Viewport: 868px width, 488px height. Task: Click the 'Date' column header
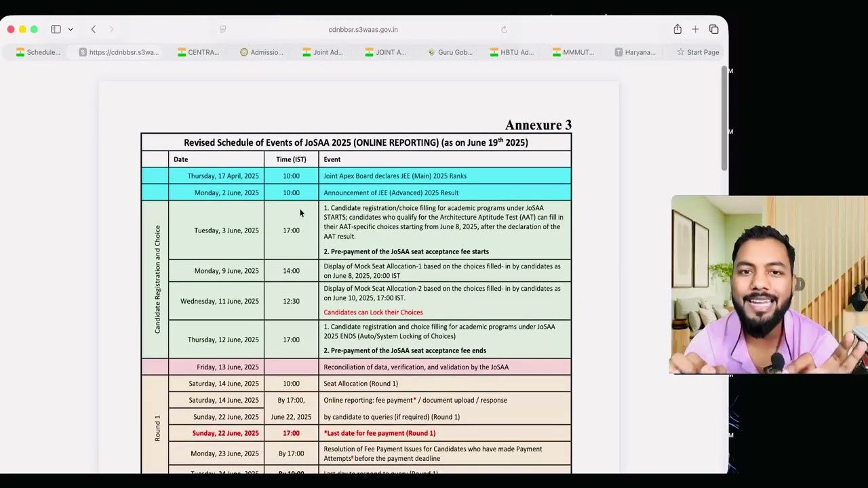[180, 159]
